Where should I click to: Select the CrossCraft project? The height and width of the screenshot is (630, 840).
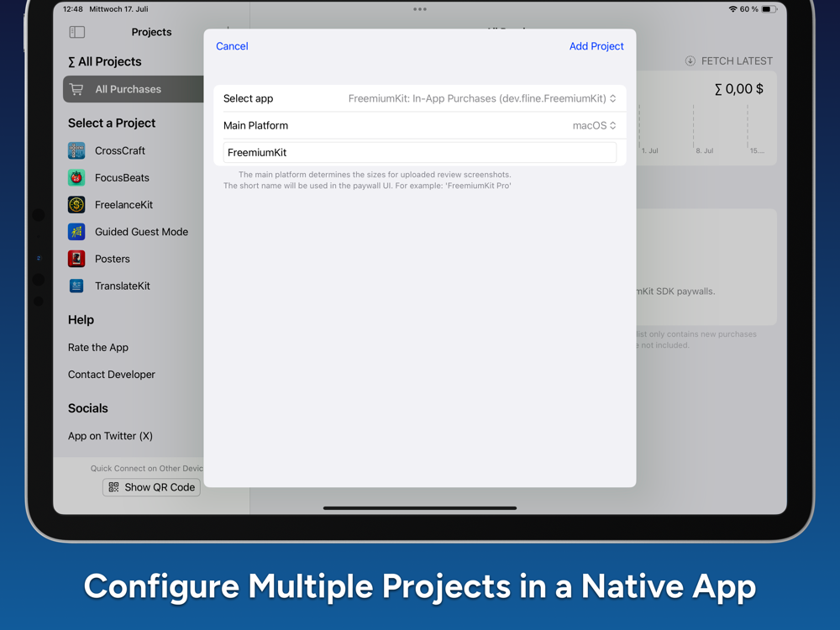coord(120,150)
